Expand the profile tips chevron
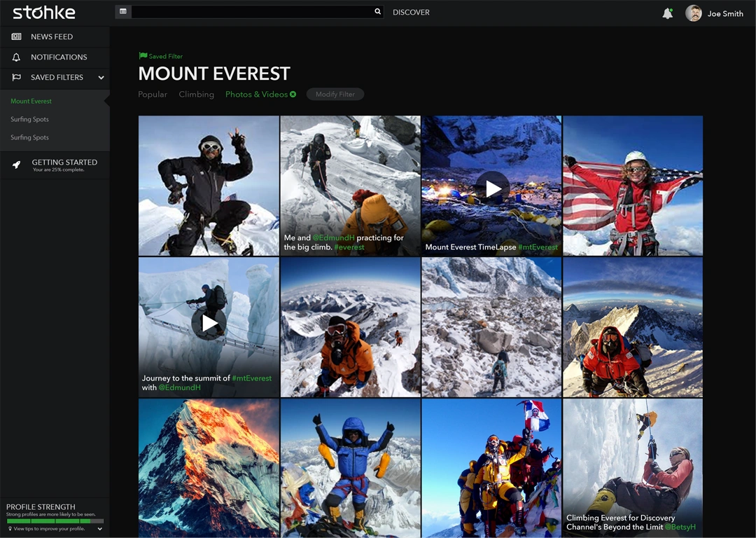Screen dimensions: 756x538 100,529
